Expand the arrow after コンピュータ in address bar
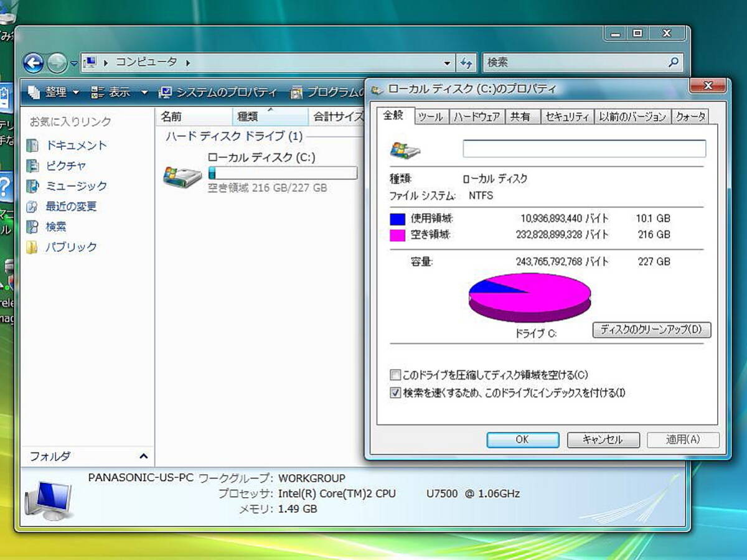This screenshot has height=560, width=747. click(x=188, y=63)
